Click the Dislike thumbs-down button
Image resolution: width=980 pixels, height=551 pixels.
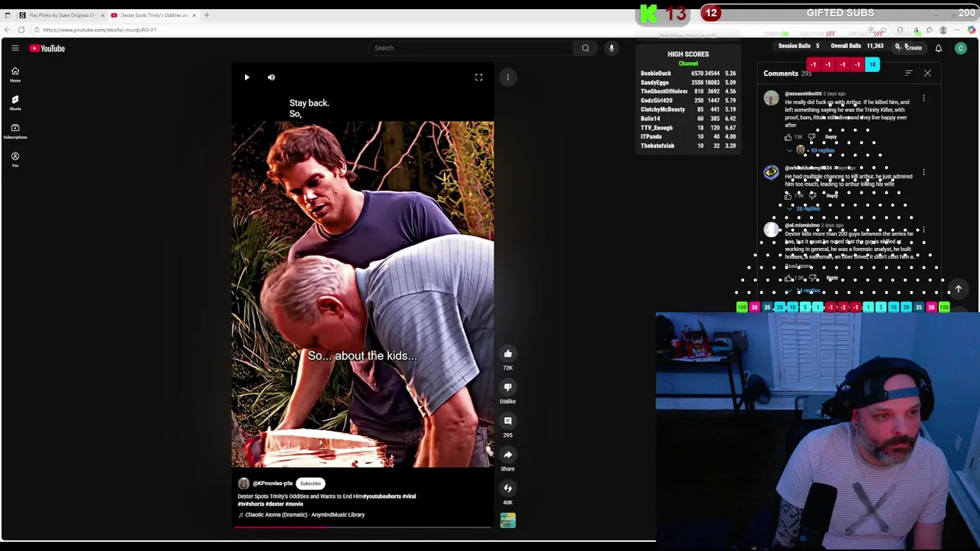[508, 387]
